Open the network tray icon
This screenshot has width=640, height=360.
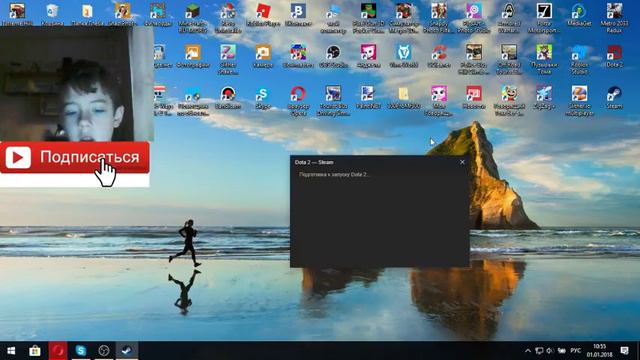click(x=539, y=351)
